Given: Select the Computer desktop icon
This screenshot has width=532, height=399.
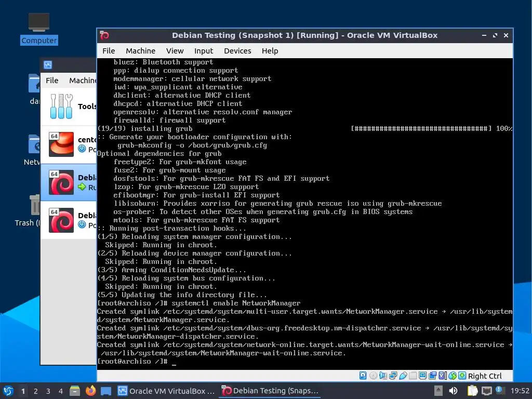Looking at the screenshot, I should (38, 29).
